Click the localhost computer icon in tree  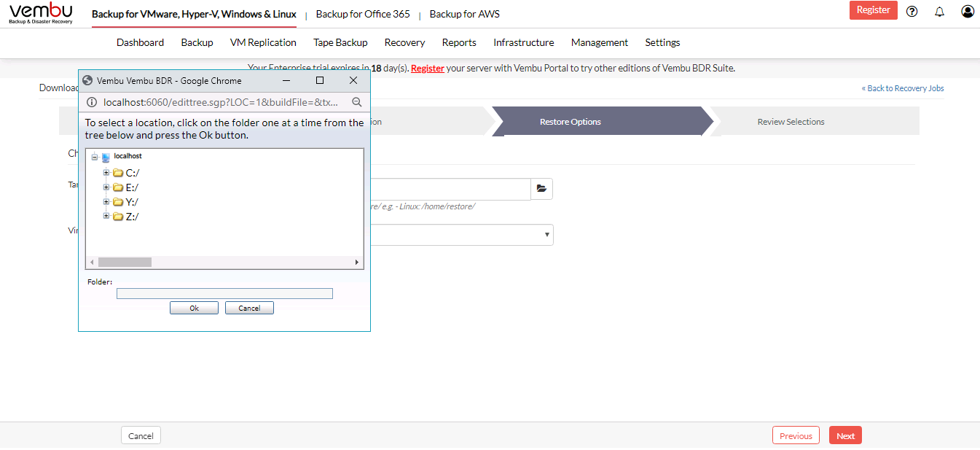pyautogui.click(x=106, y=157)
